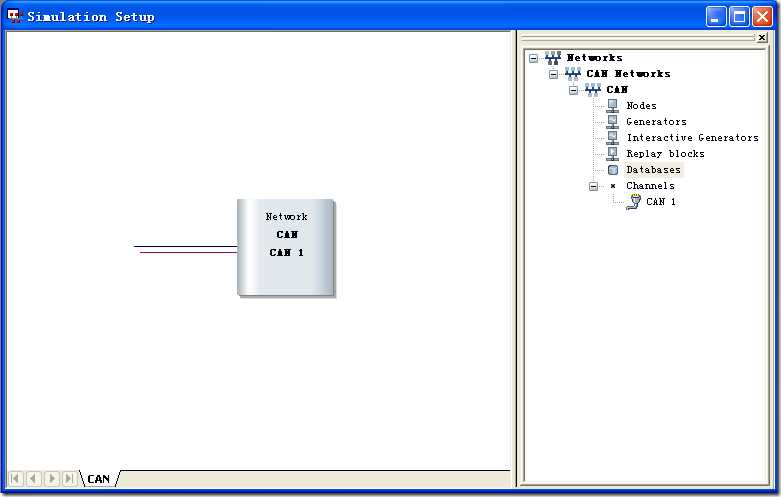
Task: Click the CAN 1 channel connector icon
Action: [634, 202]
